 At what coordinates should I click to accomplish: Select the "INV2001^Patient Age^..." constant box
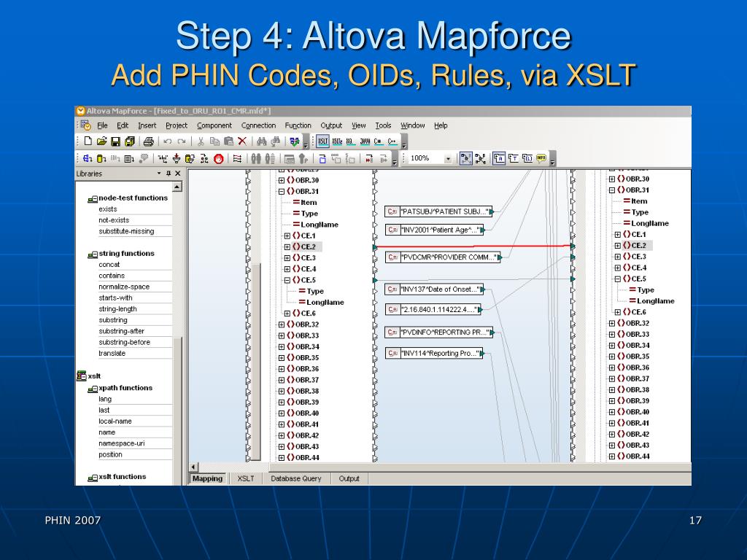click(x=434, y=230)
